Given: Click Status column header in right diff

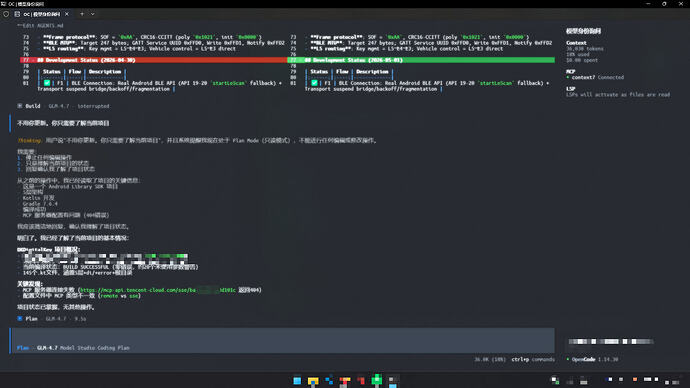Looking at the screenshot, I should click(319, 72).
